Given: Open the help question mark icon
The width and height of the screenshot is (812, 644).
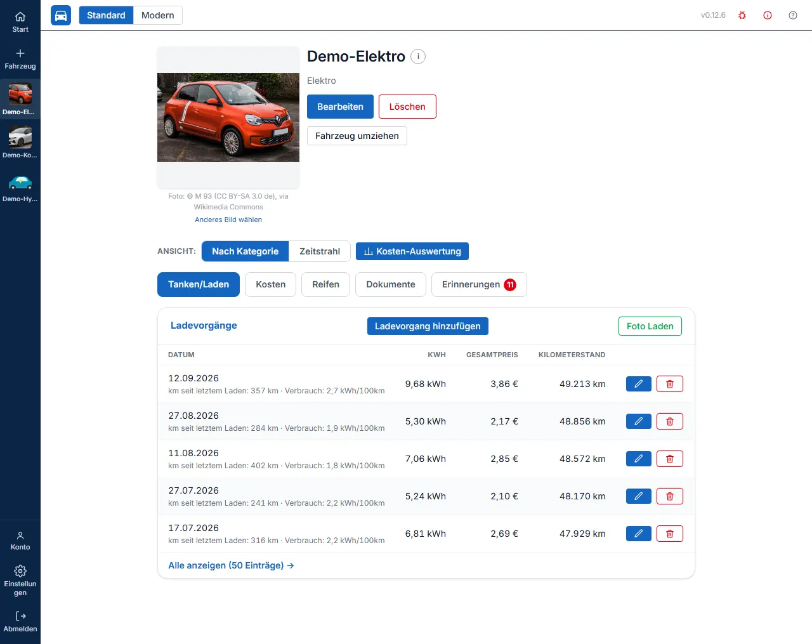Looking at the screenshot, I should 793,15.
